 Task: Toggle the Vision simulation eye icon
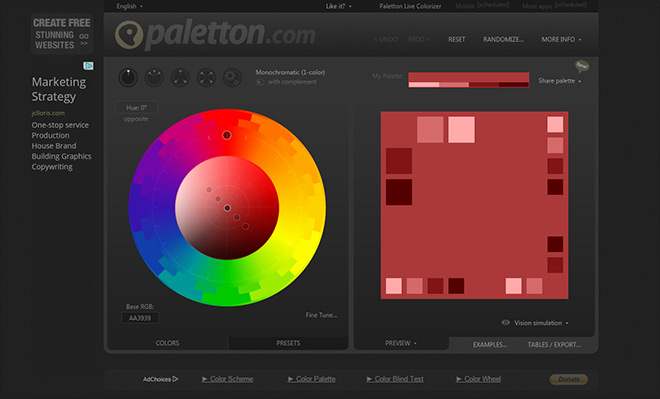pyautogui.click(x=506, y=323)
